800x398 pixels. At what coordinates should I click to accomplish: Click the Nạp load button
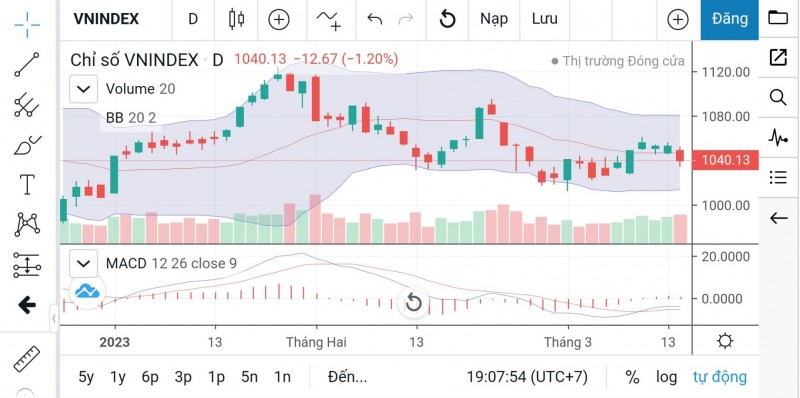493,19
